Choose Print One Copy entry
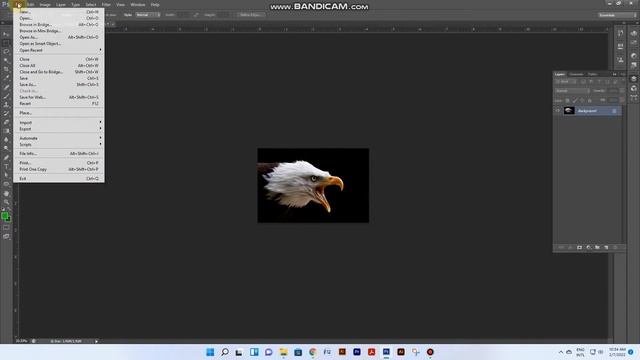This screenshot has width=640, height=360. 59,169
